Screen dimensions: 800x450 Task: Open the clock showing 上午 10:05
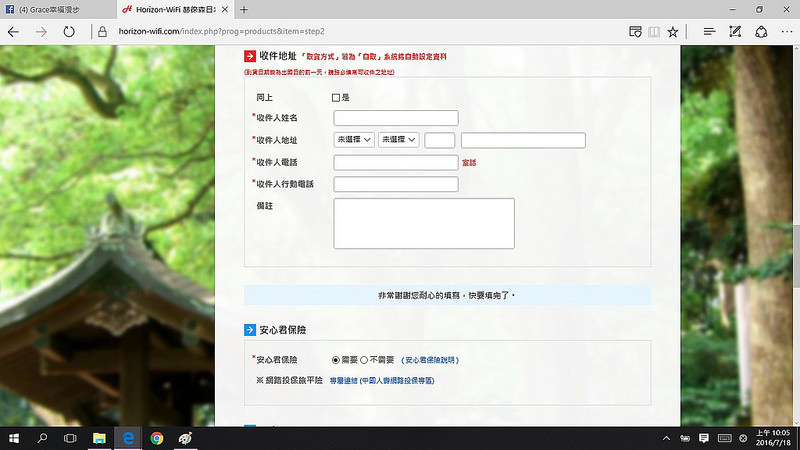coord(773,438)
